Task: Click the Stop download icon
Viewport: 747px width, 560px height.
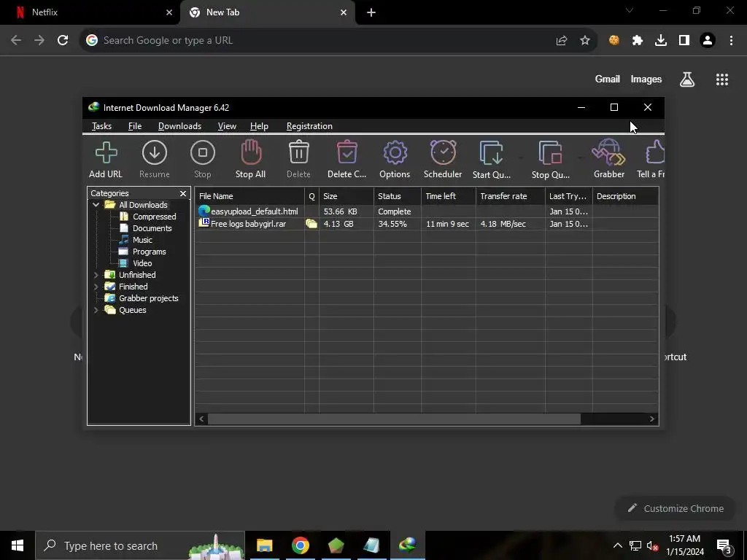Action: point(203,160)
